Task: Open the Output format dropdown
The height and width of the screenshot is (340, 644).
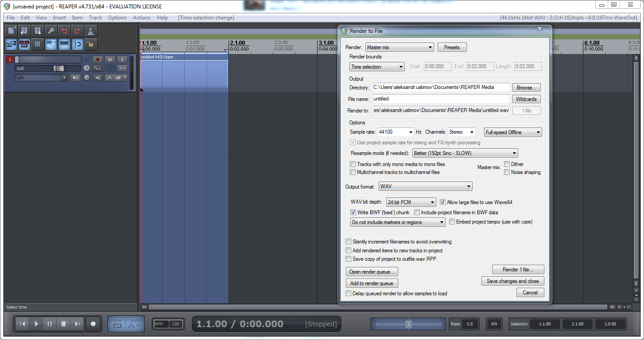Action: pyautogui.click(x=425, y=186)
